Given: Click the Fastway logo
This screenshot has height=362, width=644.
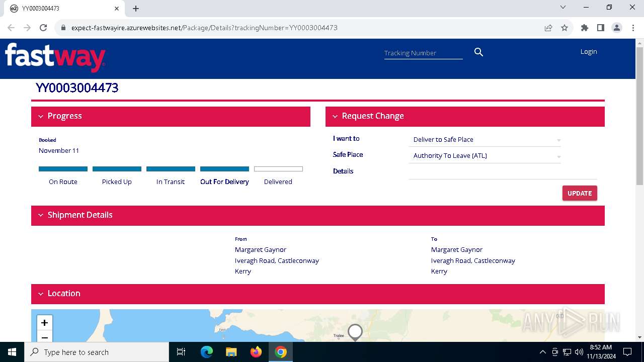Looking at the screenshot, I should coord(55,57).
